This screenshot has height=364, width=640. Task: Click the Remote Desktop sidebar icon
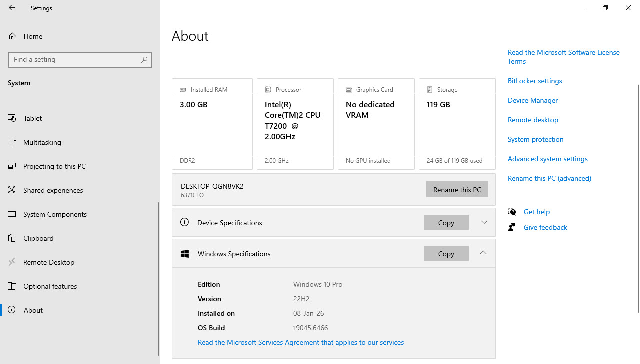coord(12,262)
